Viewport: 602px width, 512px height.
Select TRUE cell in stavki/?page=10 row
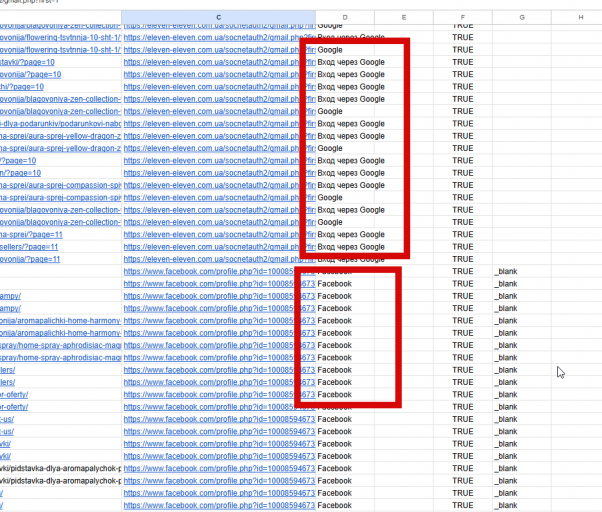463,62
